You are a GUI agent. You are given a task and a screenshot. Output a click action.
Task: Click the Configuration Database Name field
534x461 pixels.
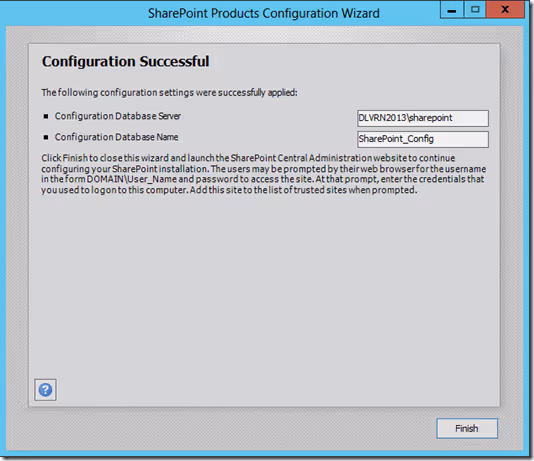(423, 139)
